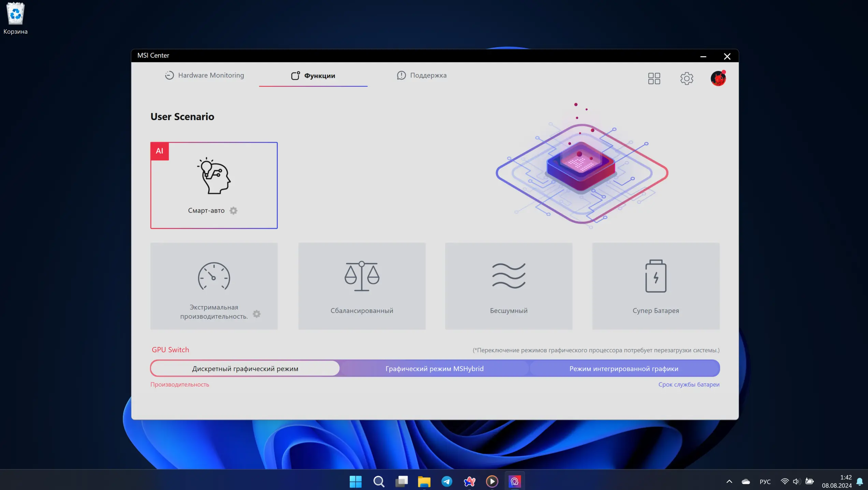The height and width of the screenshot is (490, 868).
Task: Switch to the Поддержка tab
Action: 422,75
